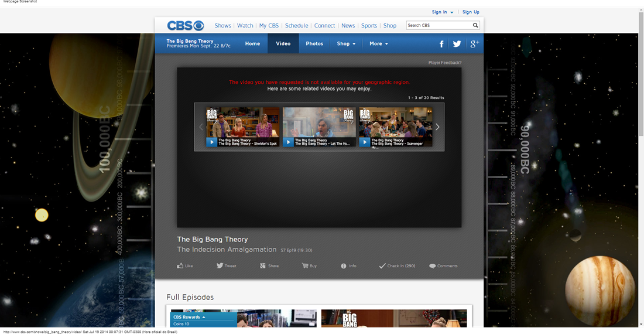Check In to the episode
This screenshot has width=644, height=334.
pos(397,266)
